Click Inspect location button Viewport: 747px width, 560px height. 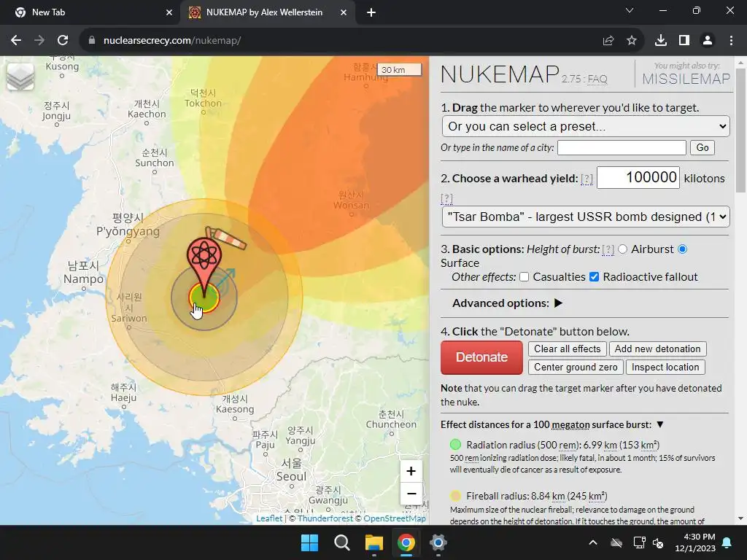[665, 367]
